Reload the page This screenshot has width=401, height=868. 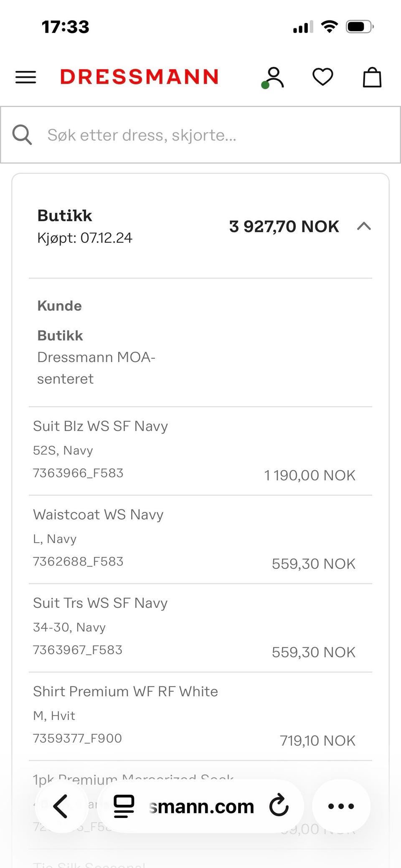279,806
